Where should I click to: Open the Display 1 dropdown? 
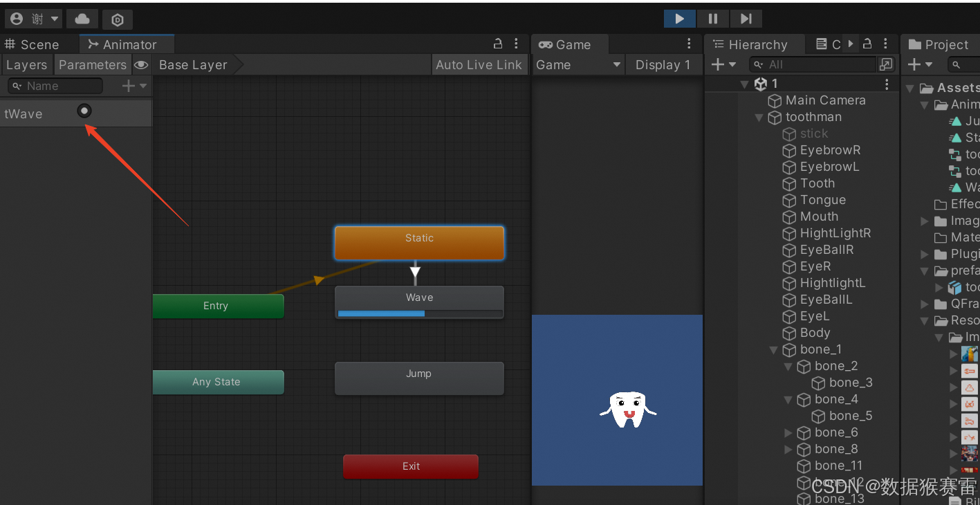663,64
